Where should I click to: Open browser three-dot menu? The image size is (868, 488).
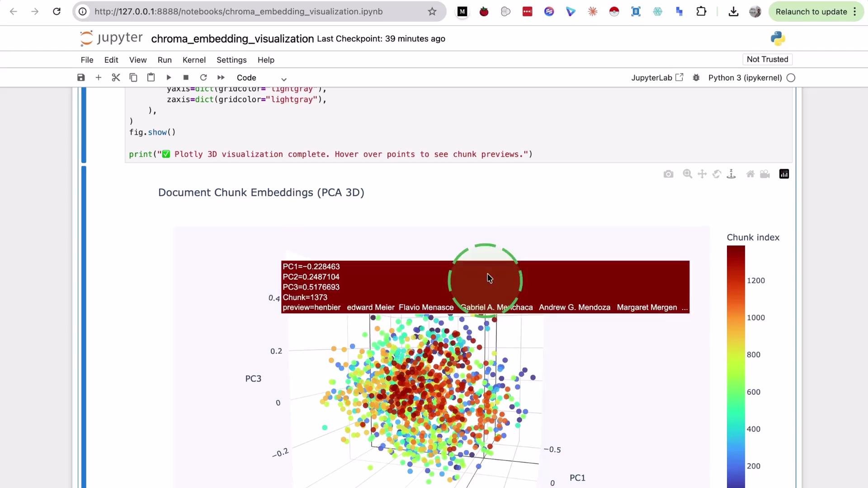click(x=855, y=12)
